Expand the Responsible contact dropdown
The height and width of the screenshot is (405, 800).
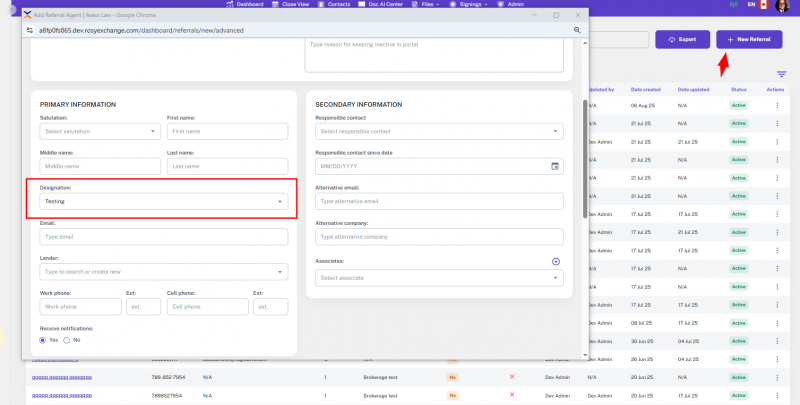438,131
